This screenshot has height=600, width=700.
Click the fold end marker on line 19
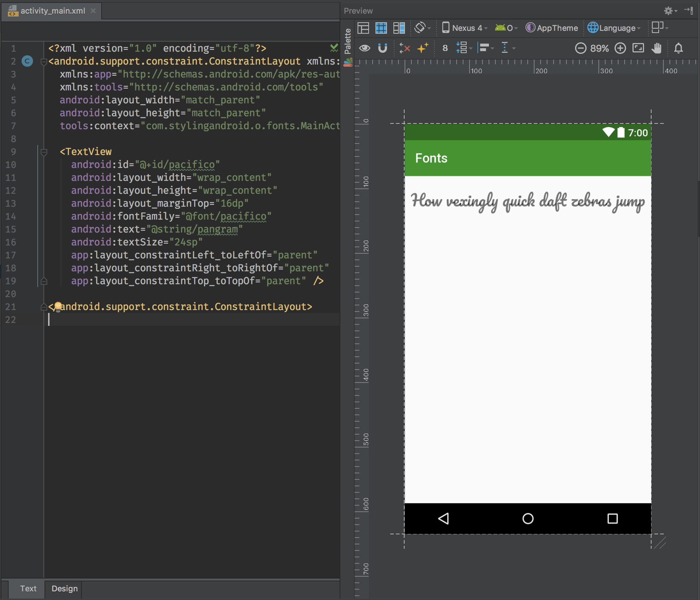44,281
